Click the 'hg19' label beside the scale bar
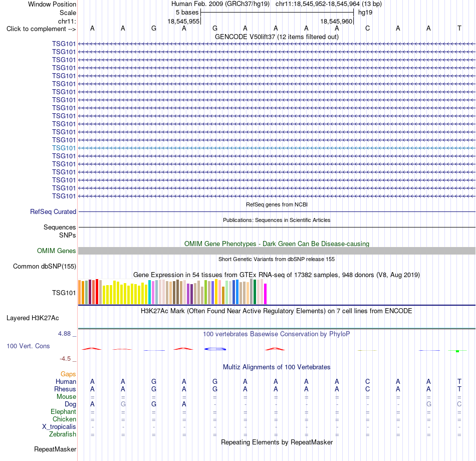Screen dimensions: 476x461 (x=365, y=13)
